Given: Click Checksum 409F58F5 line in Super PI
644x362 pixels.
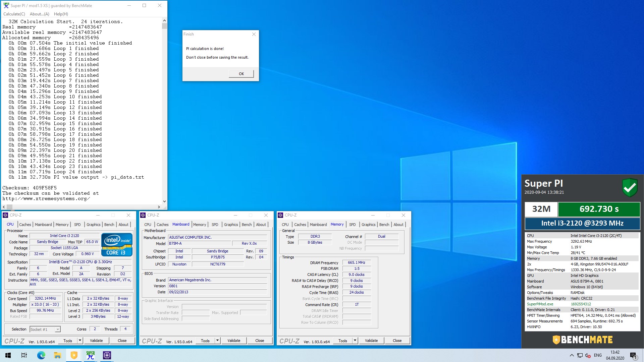Looking at the screenshot, I should coord(30,188).
